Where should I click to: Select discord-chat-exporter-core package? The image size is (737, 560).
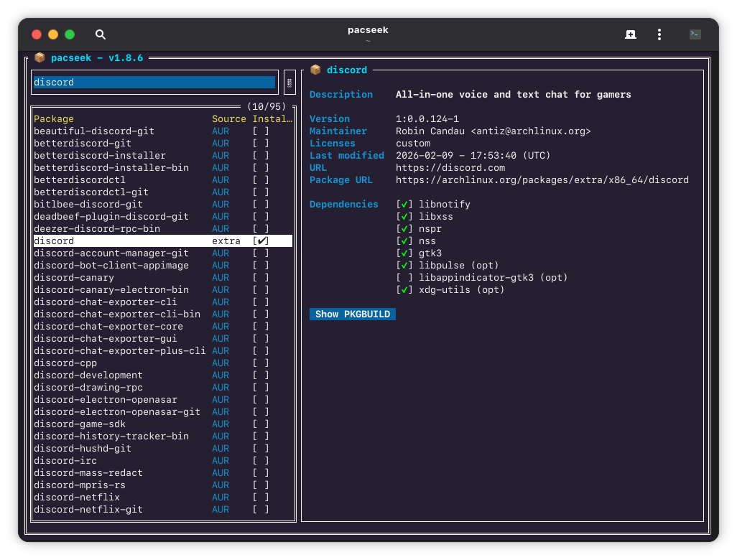(162, 327)
